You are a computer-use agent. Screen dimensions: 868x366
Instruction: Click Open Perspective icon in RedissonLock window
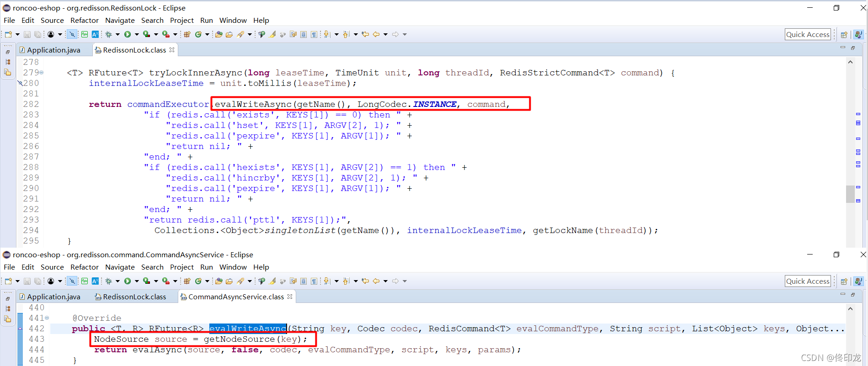pyautogui.click(x=844, y=34)
